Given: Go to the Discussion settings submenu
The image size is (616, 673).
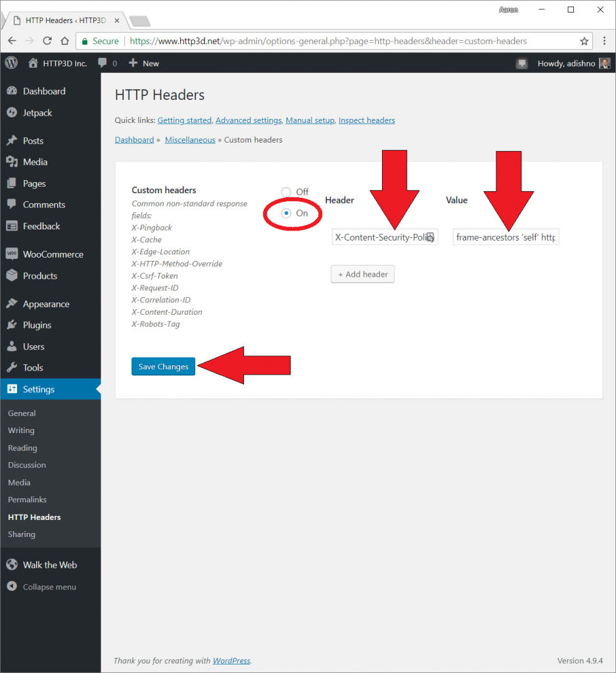Looking at the screenshot, I should 27,465.
